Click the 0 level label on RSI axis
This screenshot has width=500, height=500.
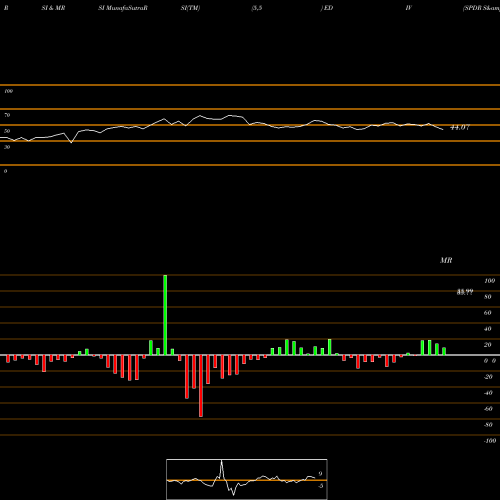(x=5, y=171)
